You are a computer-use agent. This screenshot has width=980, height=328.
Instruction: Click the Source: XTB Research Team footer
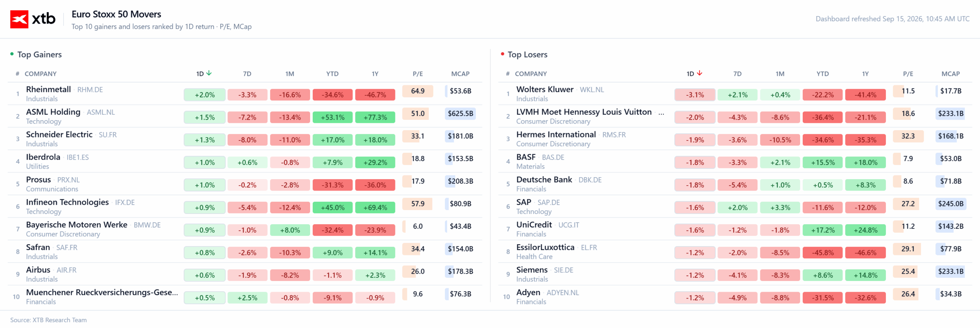pyautogui.click(x=48, y=320)
